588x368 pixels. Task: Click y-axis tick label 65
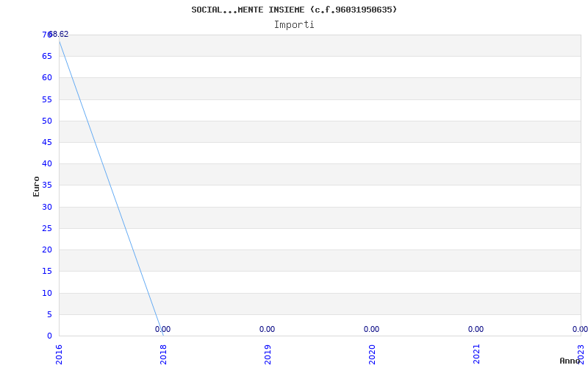[x=47, y=57]
